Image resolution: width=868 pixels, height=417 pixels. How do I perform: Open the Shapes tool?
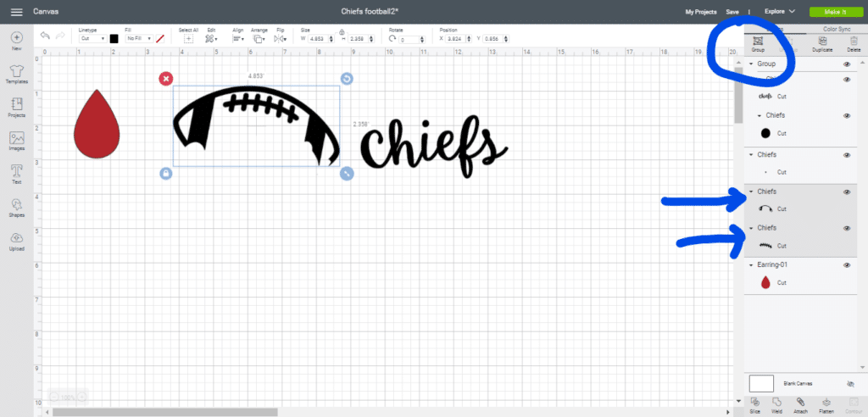pos(17,208)
